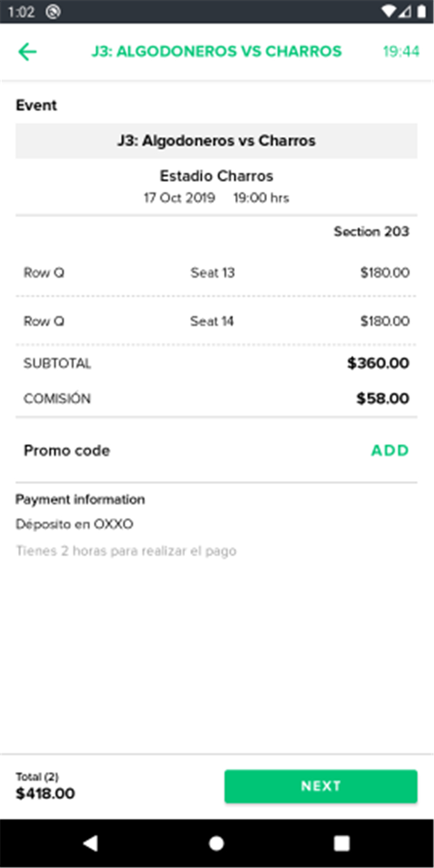
Task: Tap the Total (2) $418.00 summary
Action: [46, 787]
